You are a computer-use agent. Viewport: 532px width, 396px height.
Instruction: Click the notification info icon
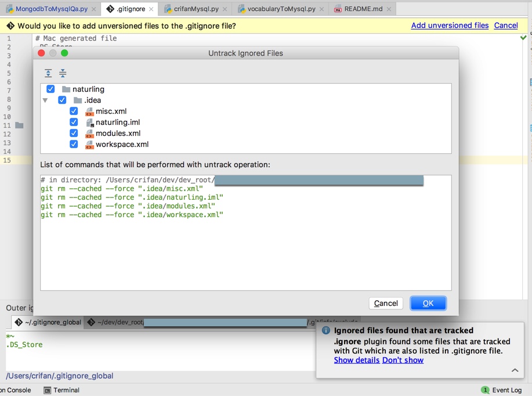pyautogui.click(x=325, y=330)
